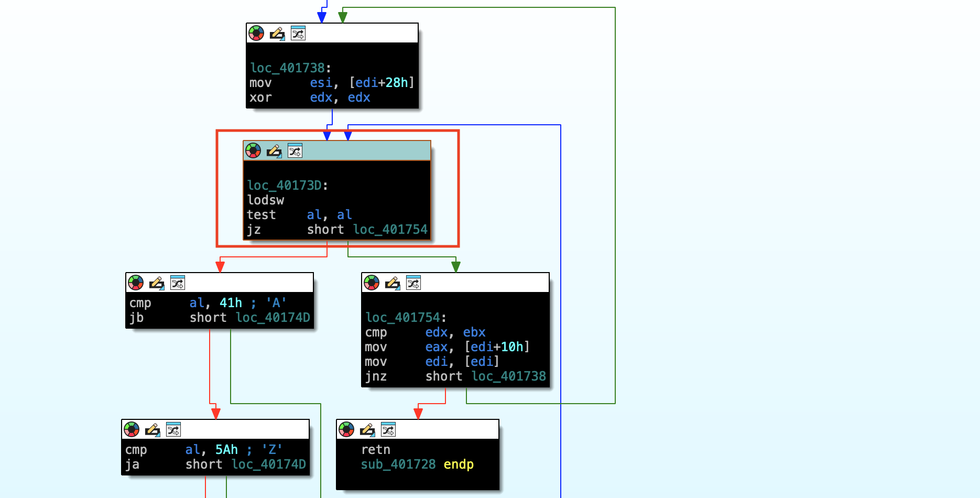Click pencil edit icon in loc_40173D node
The image size is (980, 498).
[x=274, y=151]
